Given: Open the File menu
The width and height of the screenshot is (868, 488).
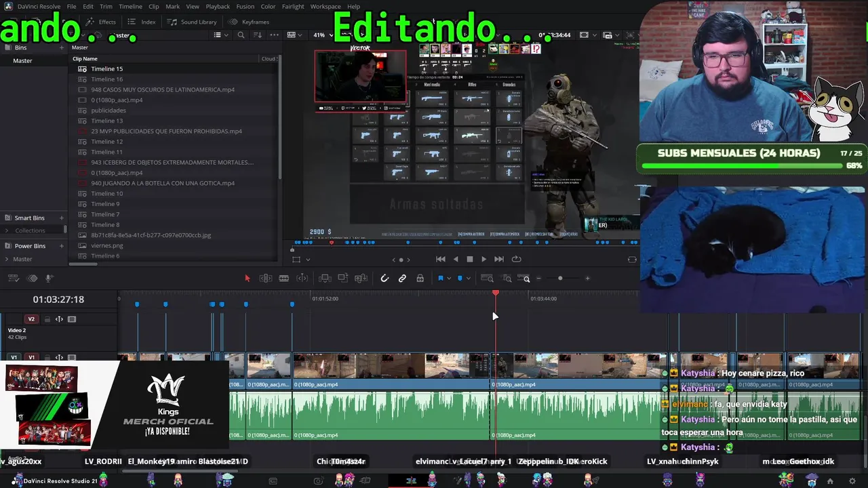Looking at the screenshot, I should 71,6.
